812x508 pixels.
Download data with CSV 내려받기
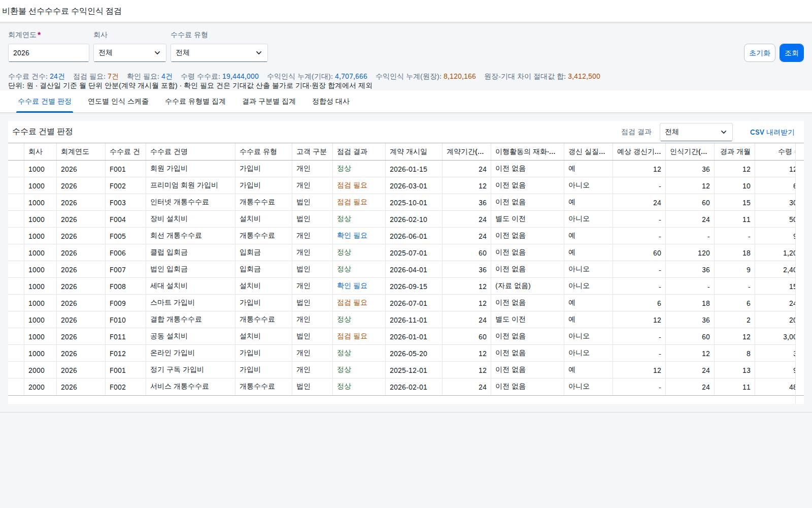tap(772, 132)
